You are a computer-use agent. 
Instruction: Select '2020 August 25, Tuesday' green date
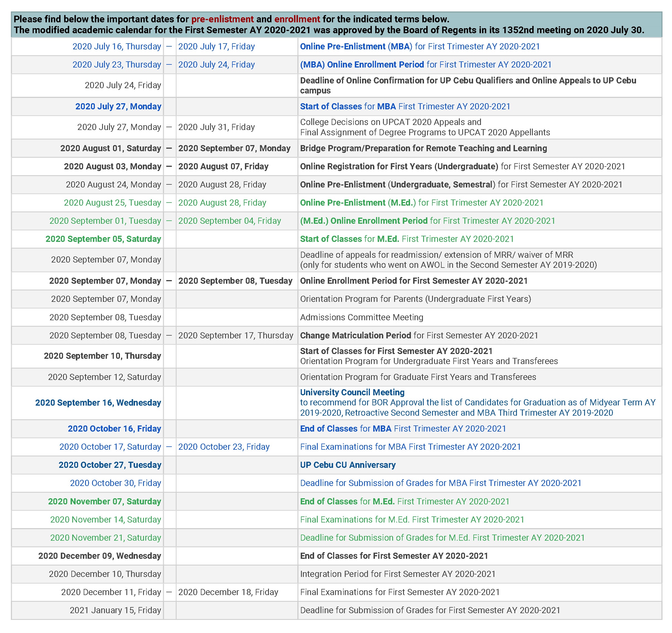point(112,203)
